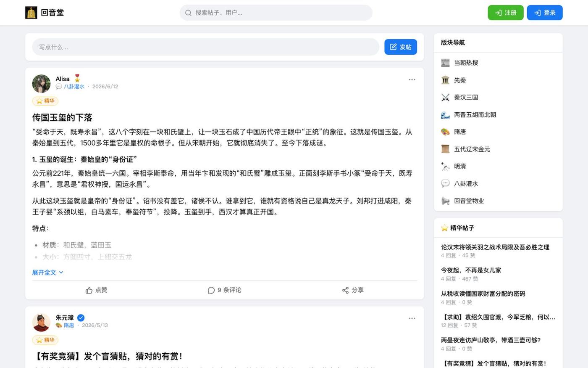Click the 当朝热搜 board icon

[445, 63]
